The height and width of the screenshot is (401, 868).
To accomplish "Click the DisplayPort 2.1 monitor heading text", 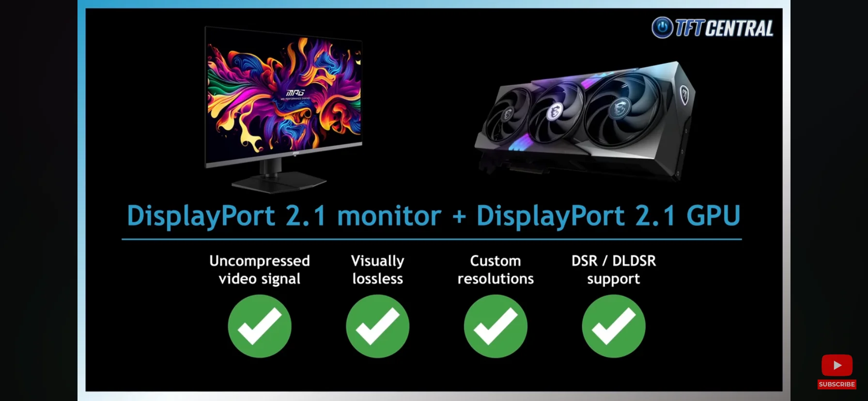I will pos(284,216).
